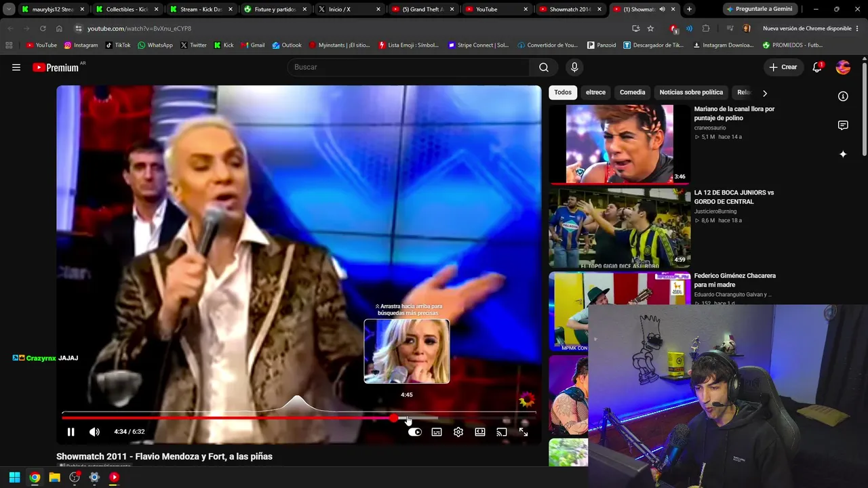Open Panzoid bookmark
Screen dimensions: 868x488
point(601,45)
